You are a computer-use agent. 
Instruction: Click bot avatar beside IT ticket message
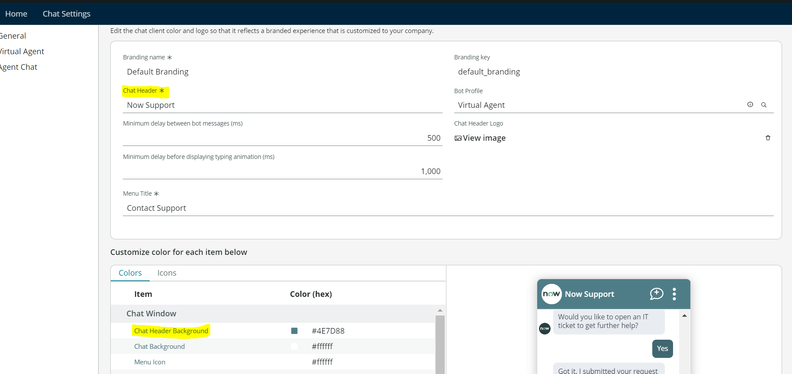point(544,329)
